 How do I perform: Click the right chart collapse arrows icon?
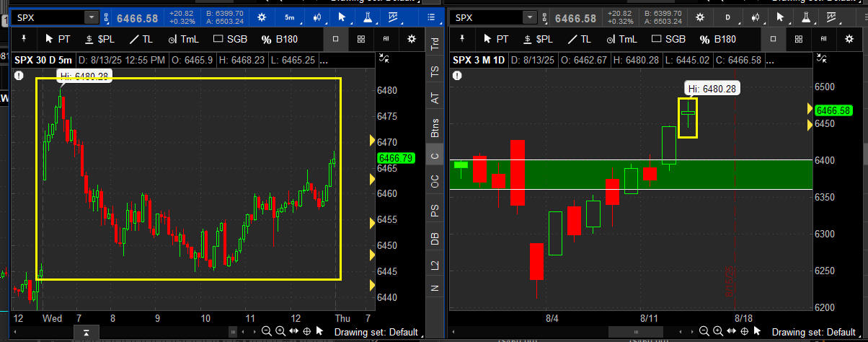point(823,58)
